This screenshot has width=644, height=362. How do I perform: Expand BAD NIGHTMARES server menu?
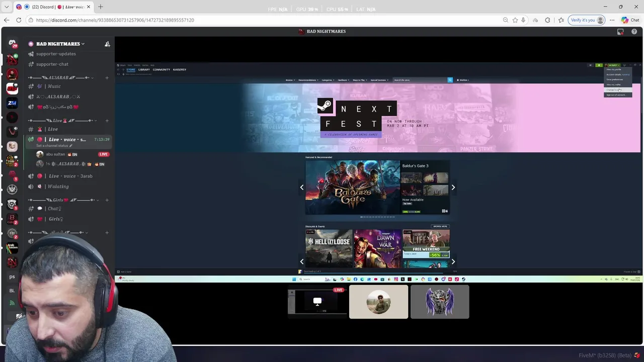(60, 44)
